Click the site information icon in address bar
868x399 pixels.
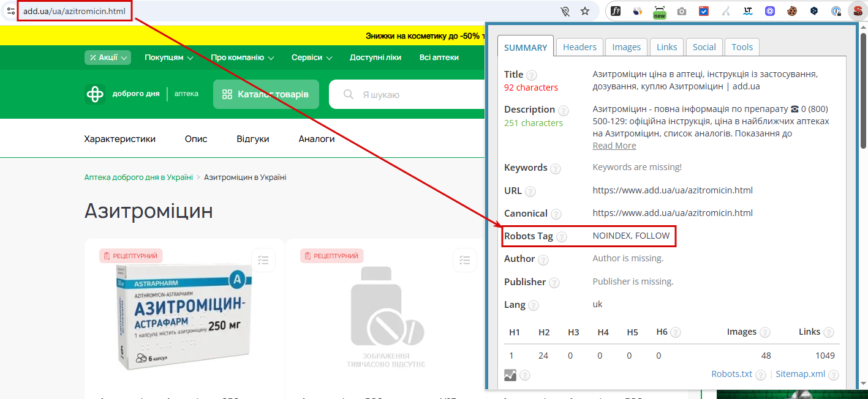(10, 11)
